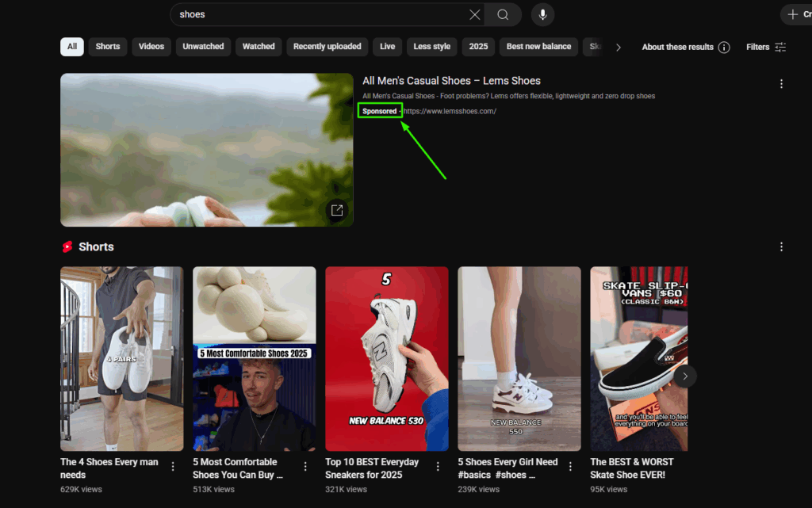Open the 'All Men's Casual Shoes – Lems Shoes' title
The image size is (812, 508).
click(x=451, y=81)
